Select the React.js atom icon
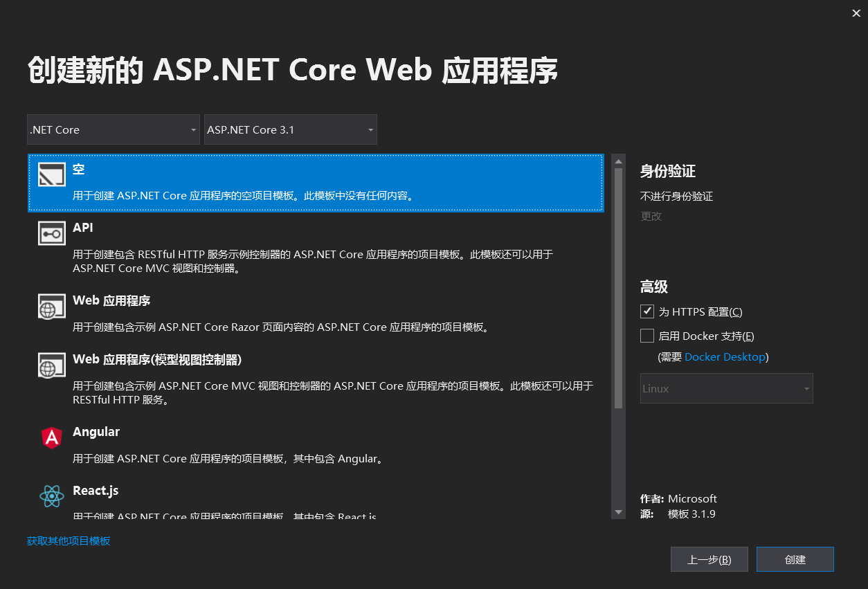 [x=52, y=496]
